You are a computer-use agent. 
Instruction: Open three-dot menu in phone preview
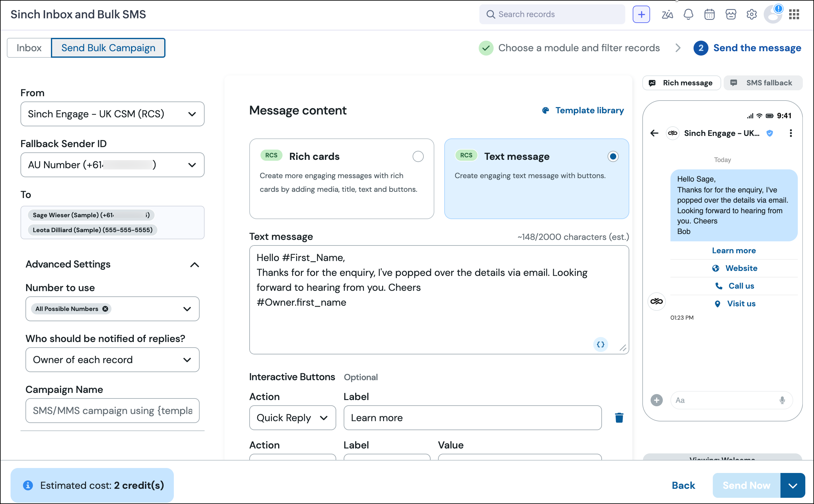pyautogui.click(x=791, y=133)
